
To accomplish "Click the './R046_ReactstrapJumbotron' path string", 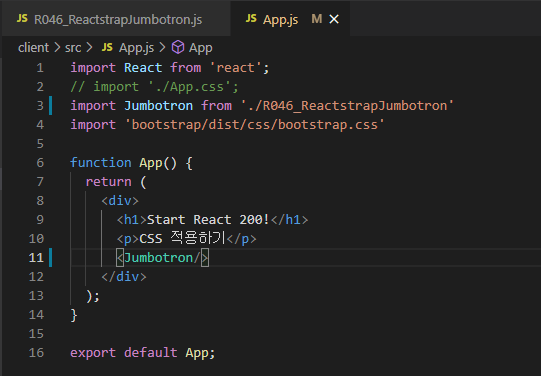I will point(347,106).
